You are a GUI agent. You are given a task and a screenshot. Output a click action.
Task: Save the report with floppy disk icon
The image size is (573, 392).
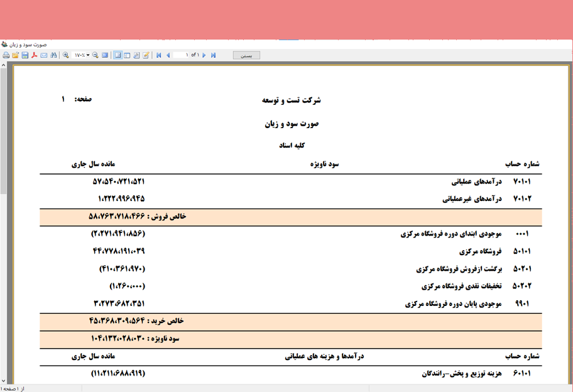pos(25,55)
